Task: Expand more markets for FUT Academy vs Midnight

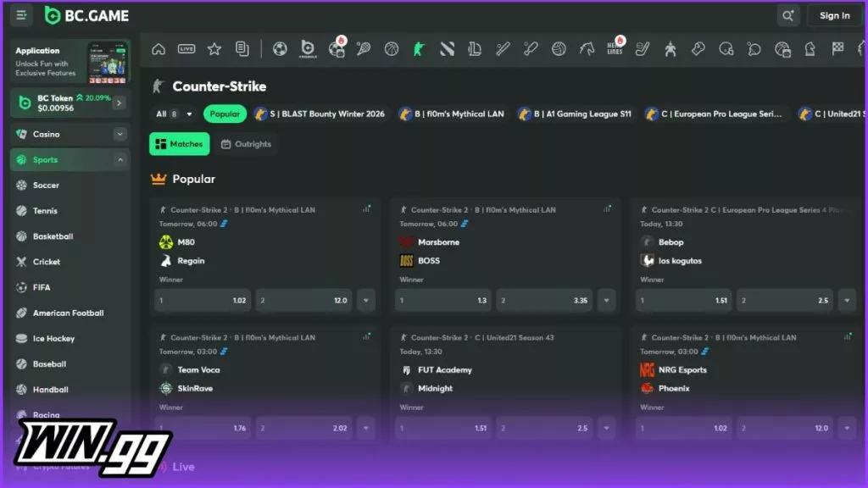Action: (607, 428)
